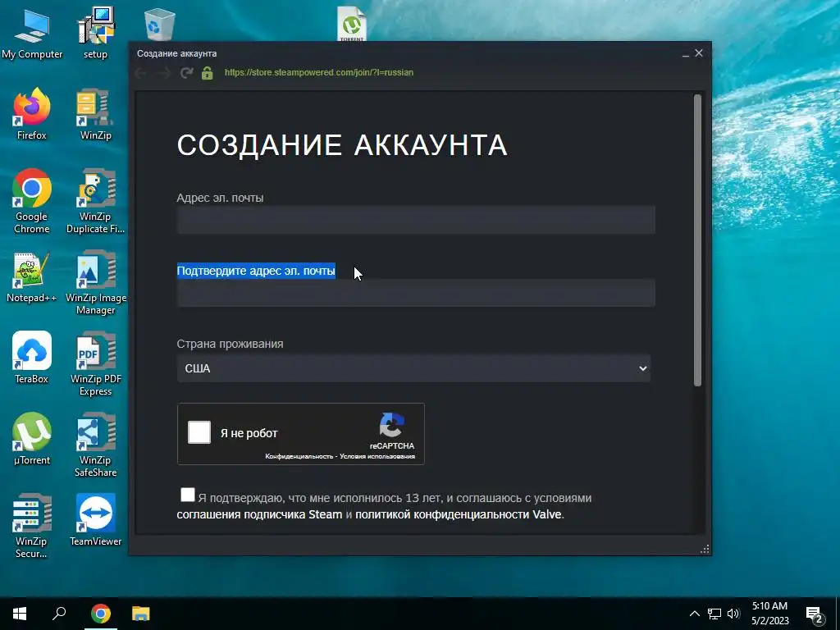Open the Windows Start menu
Screen dimensions: 840x630
[20, 614]
